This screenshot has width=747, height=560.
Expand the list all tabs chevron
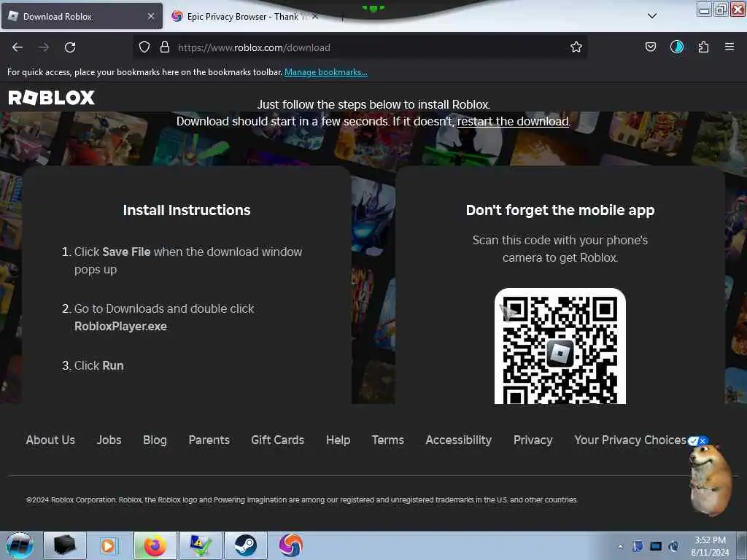click(x=652, y=16)
